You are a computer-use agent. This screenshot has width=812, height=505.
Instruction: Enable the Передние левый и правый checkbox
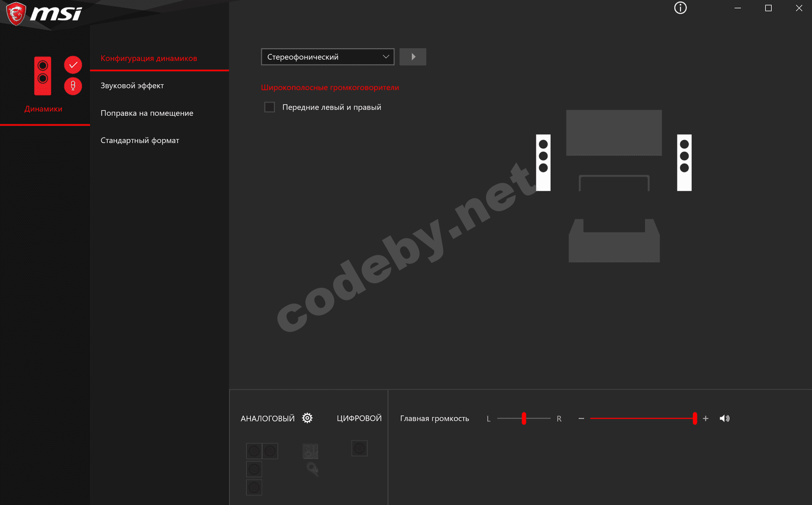(269, 107)
